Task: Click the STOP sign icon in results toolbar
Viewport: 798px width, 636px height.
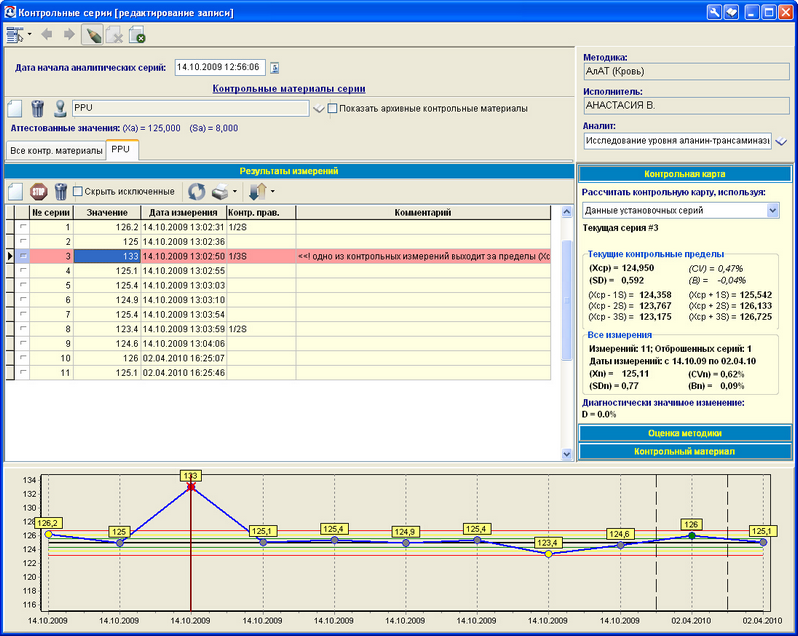Action: 39,191
